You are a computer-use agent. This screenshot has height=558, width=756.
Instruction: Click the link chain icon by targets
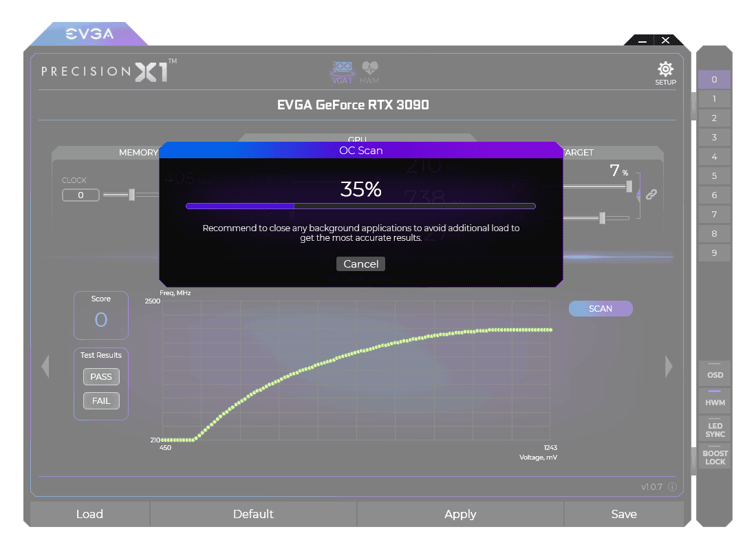click(651, 194)
